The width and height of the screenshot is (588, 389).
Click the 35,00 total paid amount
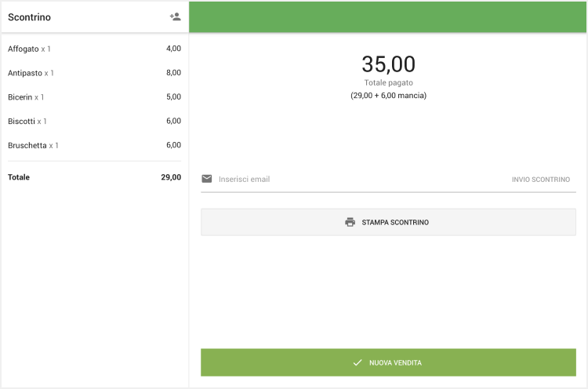[388, 64]
